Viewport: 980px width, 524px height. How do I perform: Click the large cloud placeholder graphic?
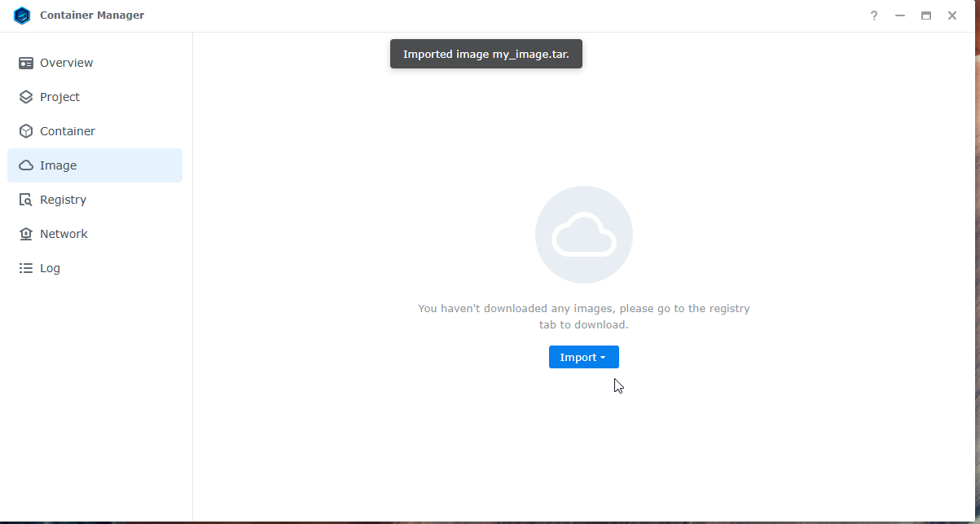(x=583, y=235)
